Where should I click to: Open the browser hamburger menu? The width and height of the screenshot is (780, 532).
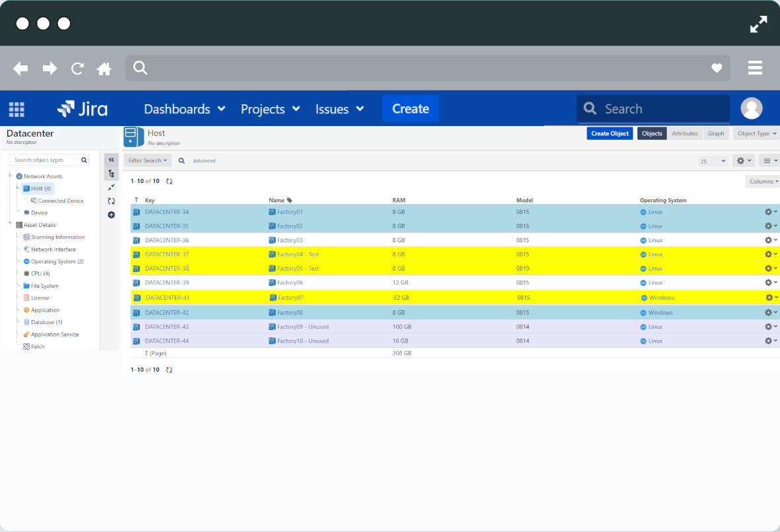[755, 68]
